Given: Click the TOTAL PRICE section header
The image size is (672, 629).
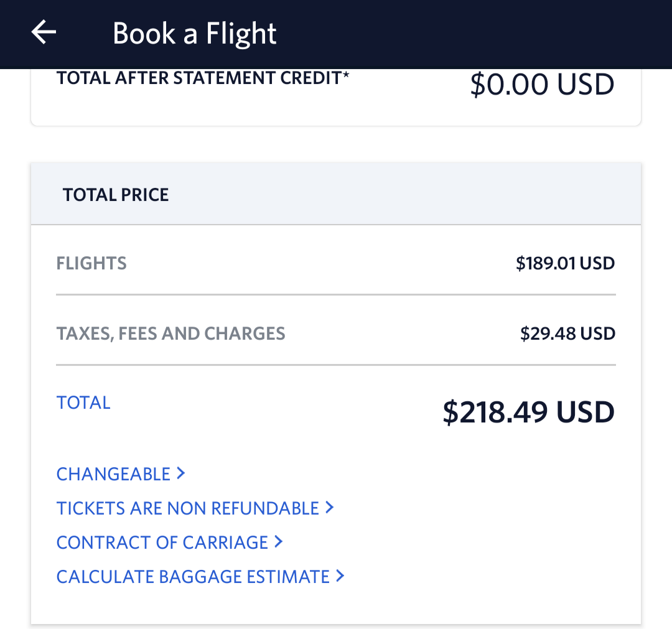Looking at the screenshot, I should tap(115, 194).
